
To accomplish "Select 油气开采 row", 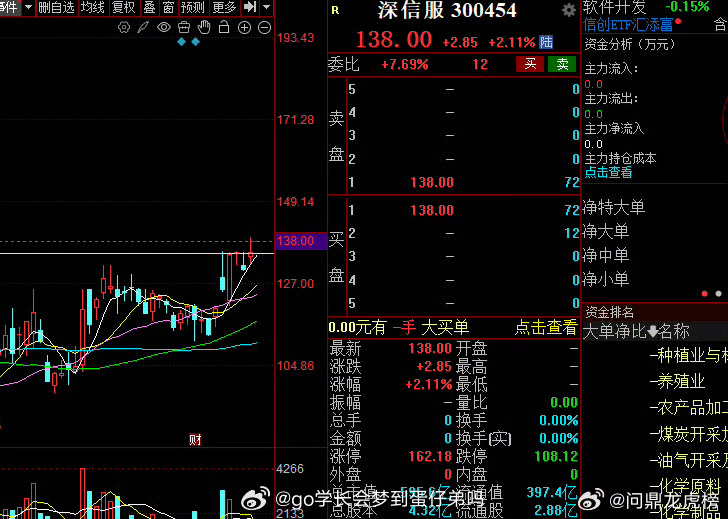I will click(x=692, y=460).
